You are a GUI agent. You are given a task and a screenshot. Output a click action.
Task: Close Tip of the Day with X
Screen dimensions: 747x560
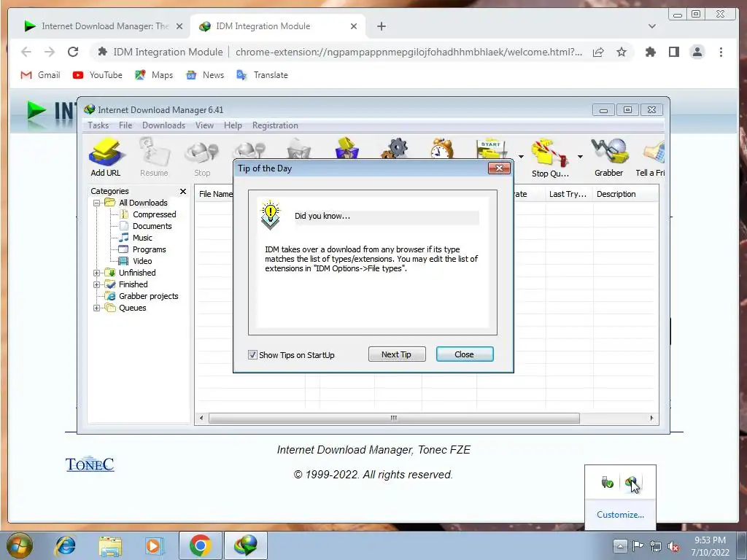pyautogui.click(x=499, y=168)
